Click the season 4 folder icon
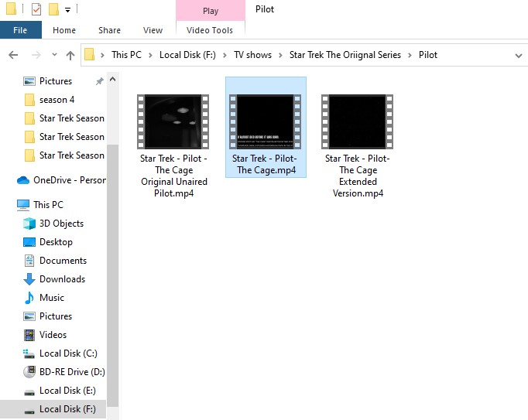Image resolution: width=528 pixels, height=420 pixels. click(29, 100)
